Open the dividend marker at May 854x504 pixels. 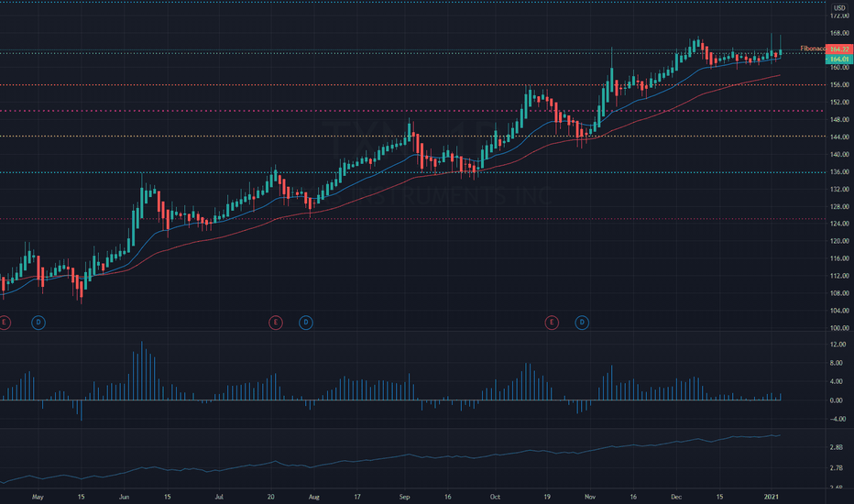(x=38, y=323)
